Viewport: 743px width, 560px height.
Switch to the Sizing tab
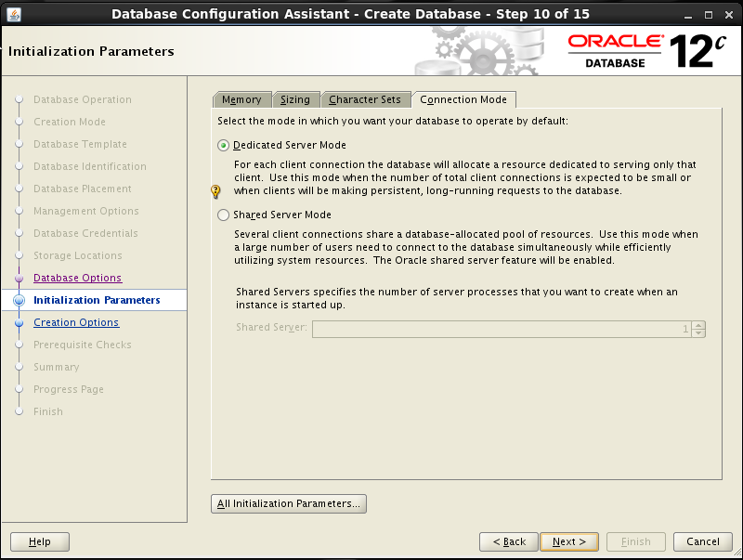tap(295, 99)
